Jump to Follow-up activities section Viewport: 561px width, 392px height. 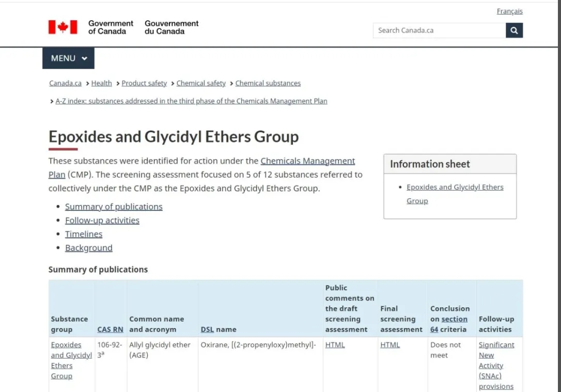click(102, 221)
